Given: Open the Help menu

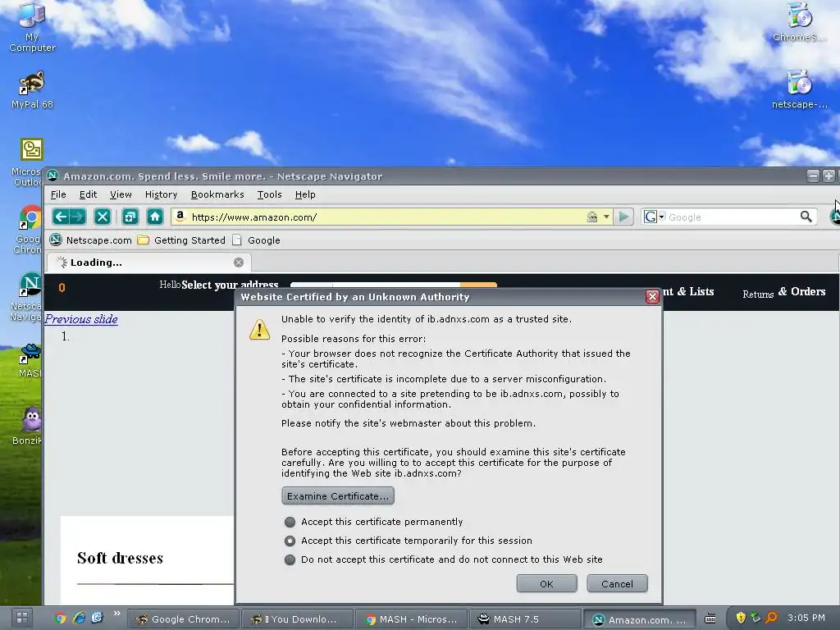Looking at the screenshot, I should 305,194.
